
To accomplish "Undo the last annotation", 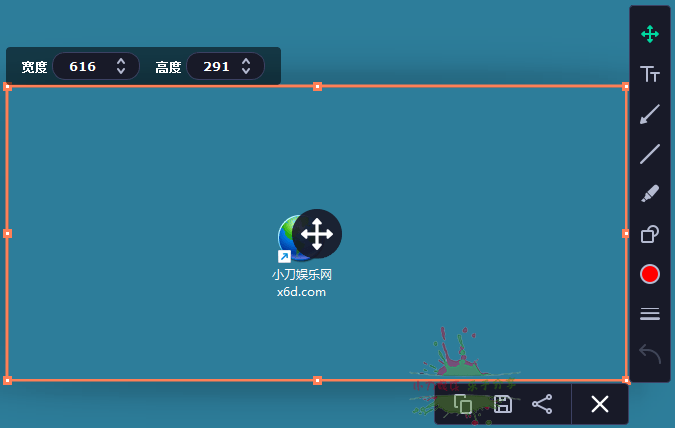I will pos(649,354).
